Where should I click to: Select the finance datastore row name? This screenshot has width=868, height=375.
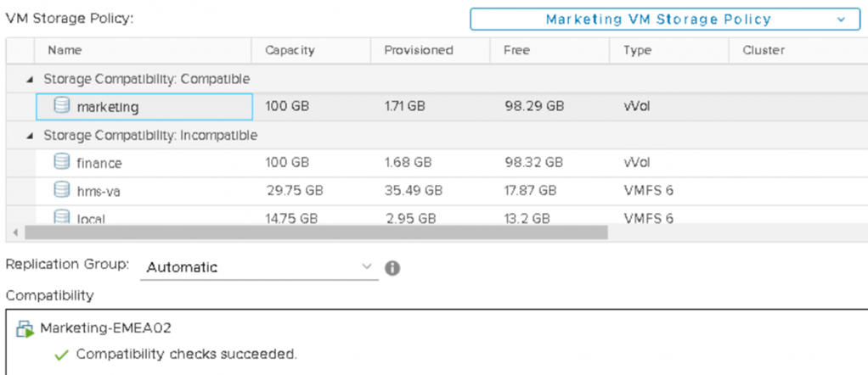click(x=99, y=163)
